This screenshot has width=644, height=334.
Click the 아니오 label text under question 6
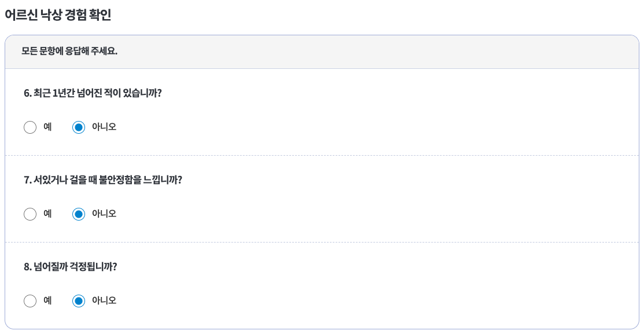point(104,127)
